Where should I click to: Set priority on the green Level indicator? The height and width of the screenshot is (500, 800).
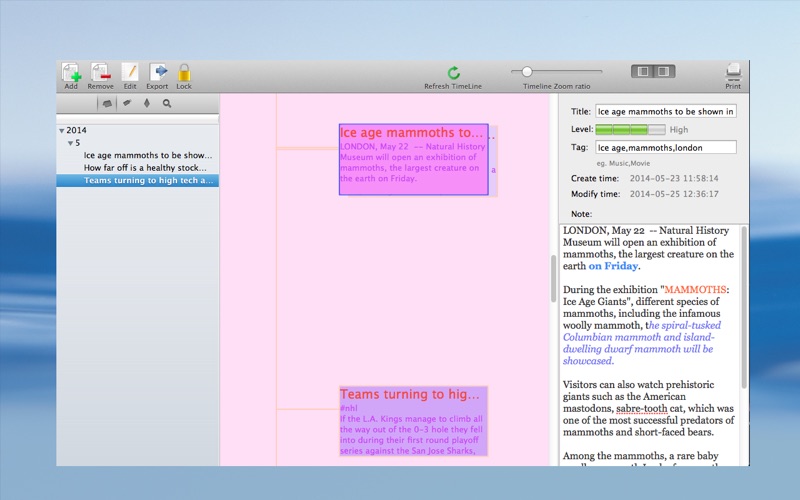(631, 130)
